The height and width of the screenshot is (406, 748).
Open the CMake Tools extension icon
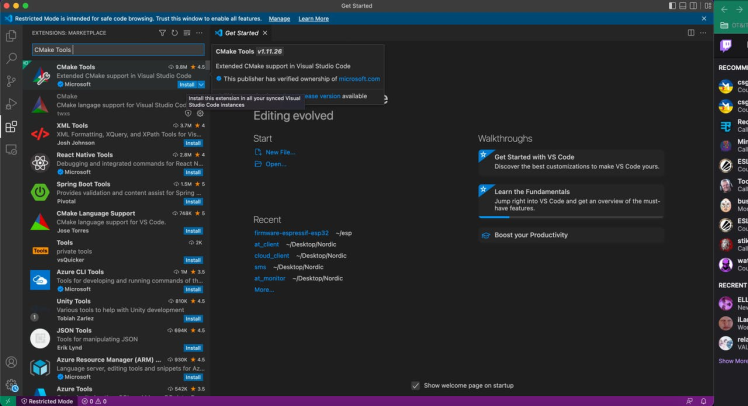click(x=40, y=76)
